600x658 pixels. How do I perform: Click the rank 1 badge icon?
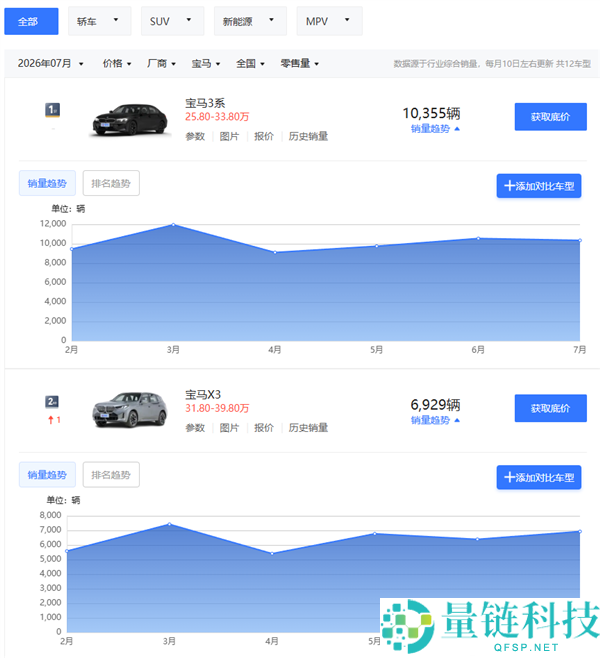[52, 110]
